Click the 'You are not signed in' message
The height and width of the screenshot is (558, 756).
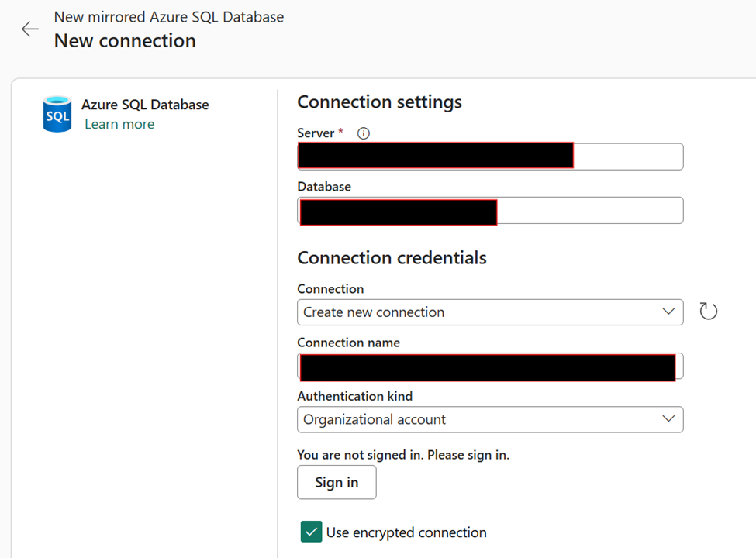403,455
